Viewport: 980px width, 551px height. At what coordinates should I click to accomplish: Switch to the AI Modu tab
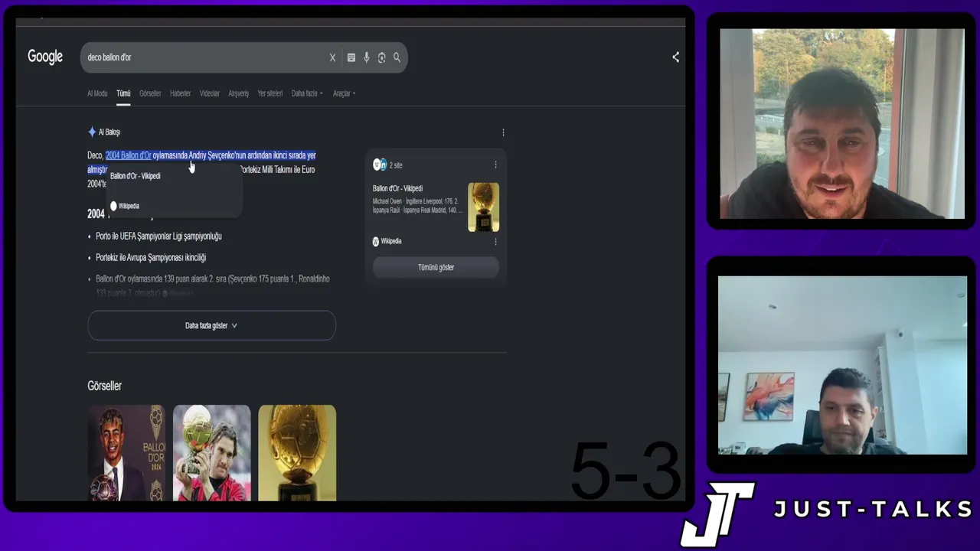[97, 93]
